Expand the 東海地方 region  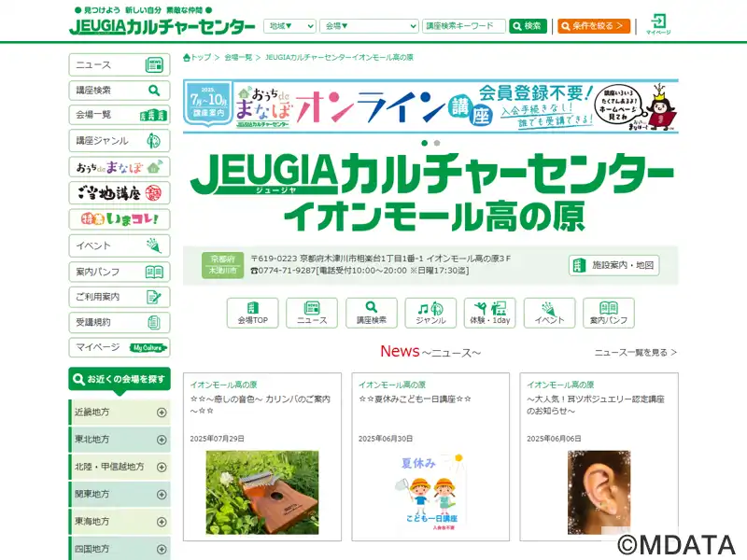(x=120, y=522)
